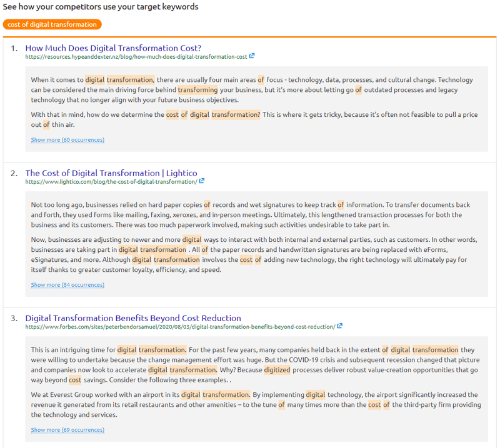Image resolution: width=500 pixels, height=448 pixels.
Task: Open external link icon for hypeanddexter result
Action: tap(252, 56)
